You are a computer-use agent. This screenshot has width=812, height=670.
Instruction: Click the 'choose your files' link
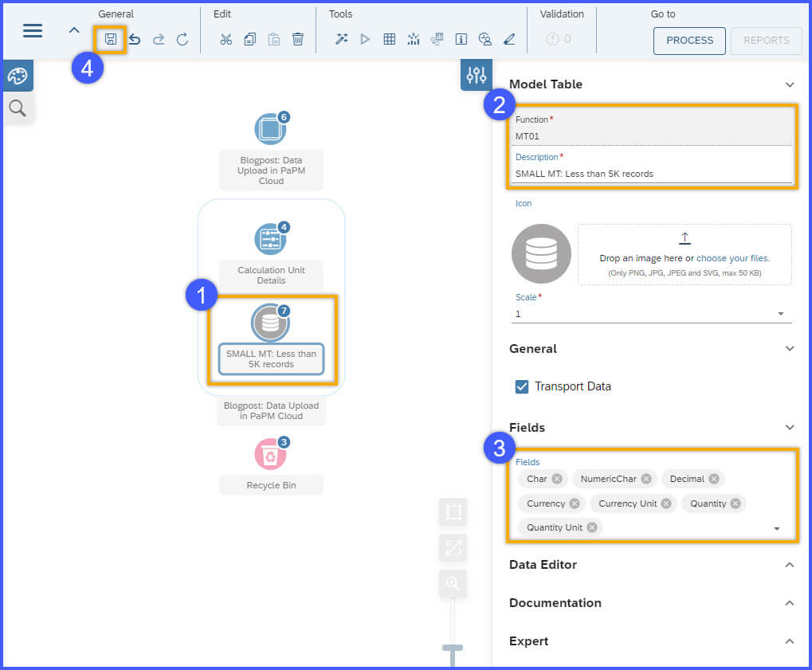pyautogui.click(x=733, y=258)
